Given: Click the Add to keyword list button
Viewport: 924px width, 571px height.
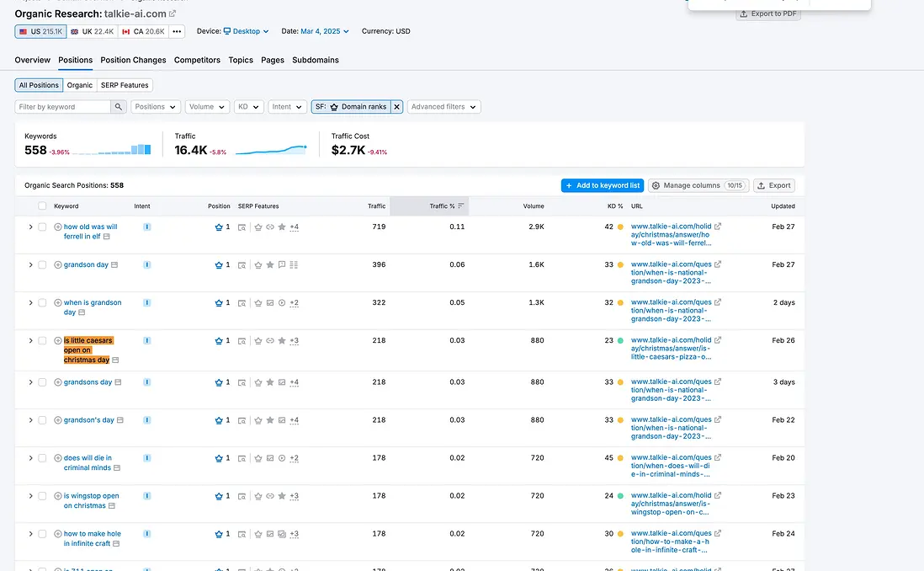Looking at the screenshot, I should click(x=602, y=185).
